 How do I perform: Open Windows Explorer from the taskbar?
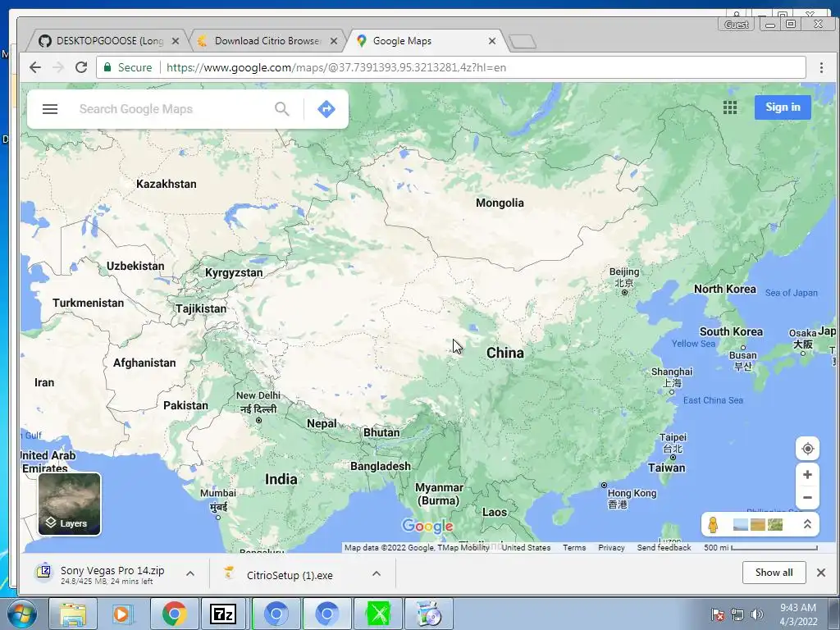click(73, 614)
